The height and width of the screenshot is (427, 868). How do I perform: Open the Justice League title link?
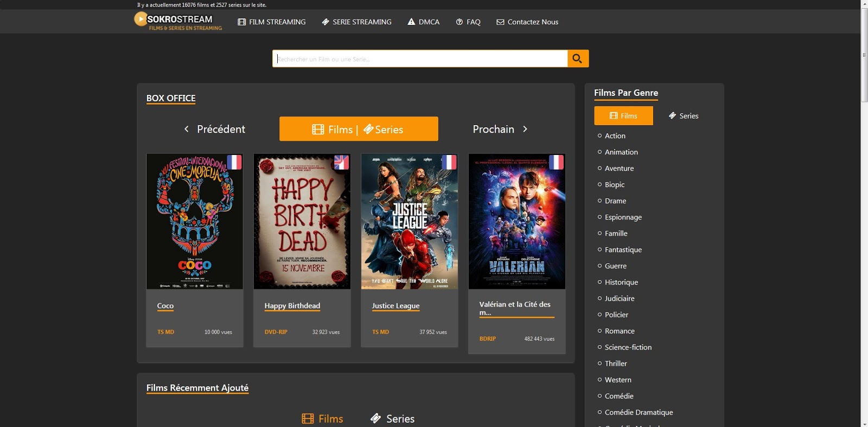point(396,306)
